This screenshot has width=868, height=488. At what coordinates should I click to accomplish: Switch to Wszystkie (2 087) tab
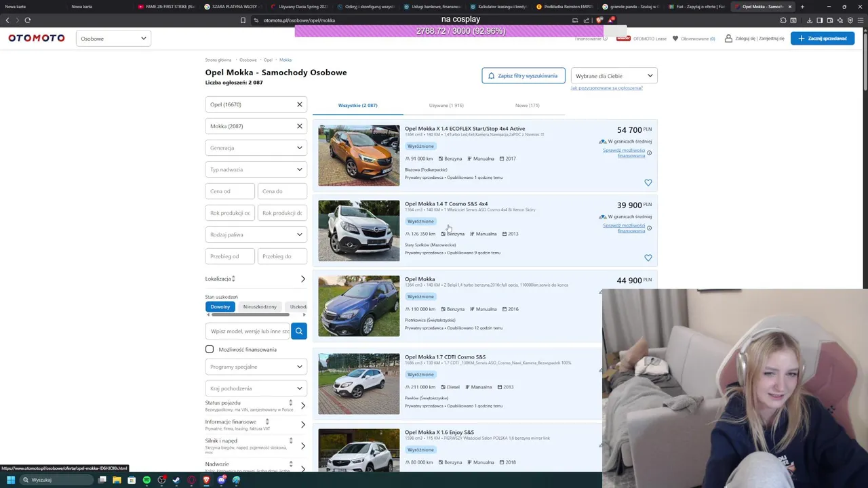pyautogui.click(x=358, y=105)
